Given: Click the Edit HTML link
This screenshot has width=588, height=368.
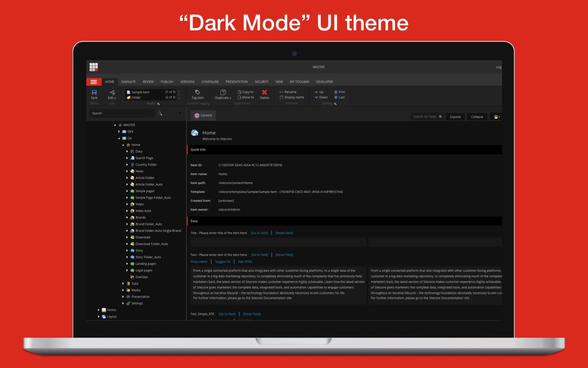Looking at the screenshot, I should click(x=245, y=262).
